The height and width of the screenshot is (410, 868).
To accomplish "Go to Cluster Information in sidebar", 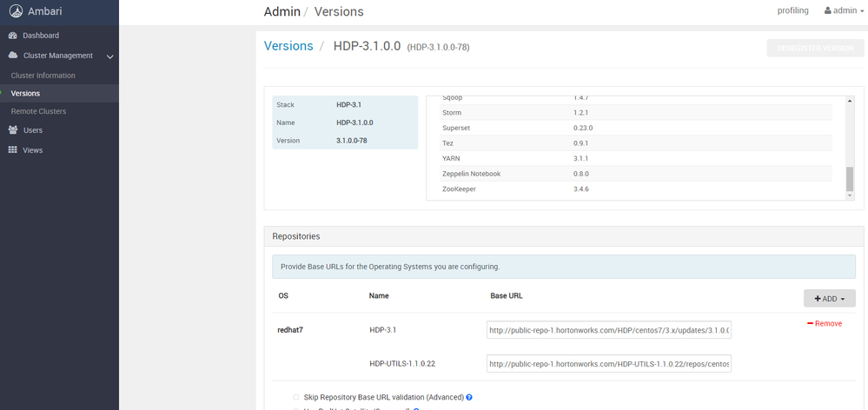I will [x=43, y=76].
